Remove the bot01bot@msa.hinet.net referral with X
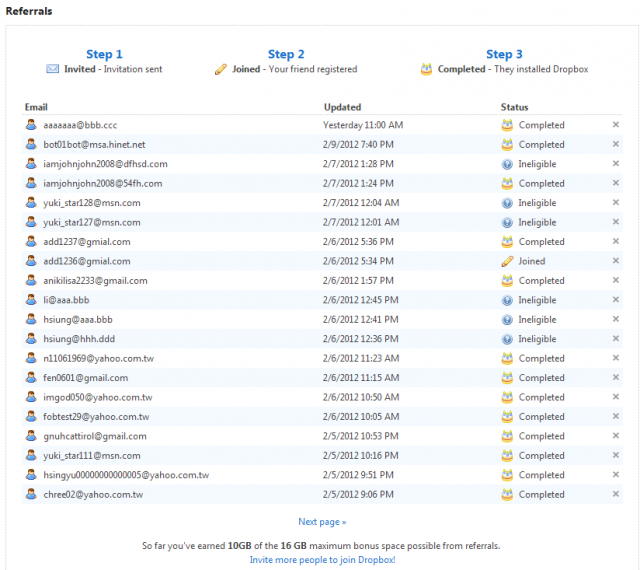This screenshot has width=640, height=570. [x=616, y=144]
